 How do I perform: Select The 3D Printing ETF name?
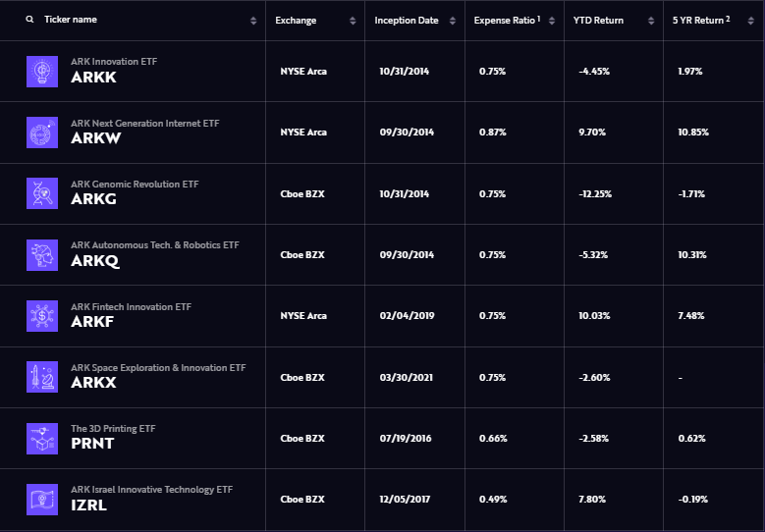click(x=113, y=429)
